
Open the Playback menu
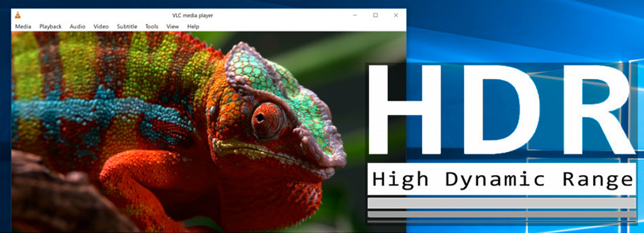click(x=50, y=26)
